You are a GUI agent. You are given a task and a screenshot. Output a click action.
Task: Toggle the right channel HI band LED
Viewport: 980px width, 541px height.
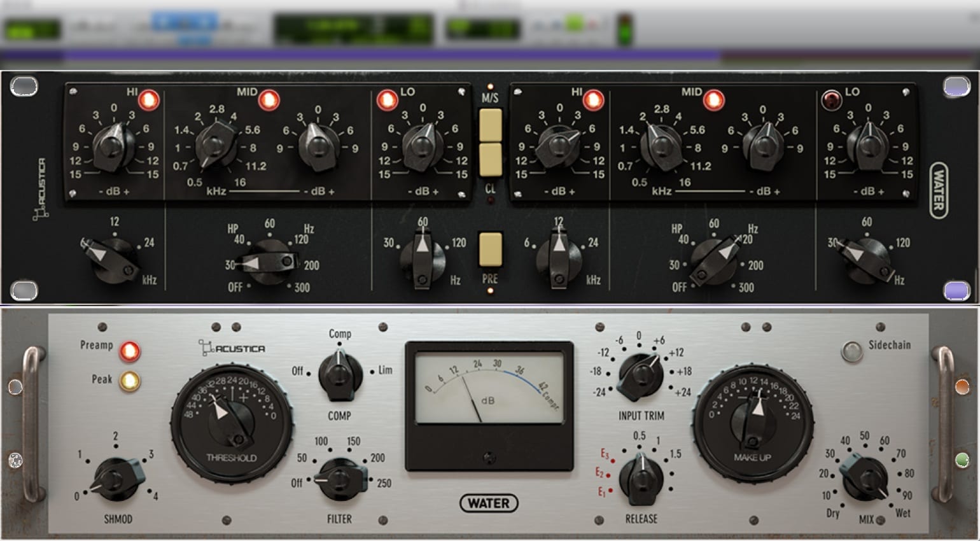593,100
